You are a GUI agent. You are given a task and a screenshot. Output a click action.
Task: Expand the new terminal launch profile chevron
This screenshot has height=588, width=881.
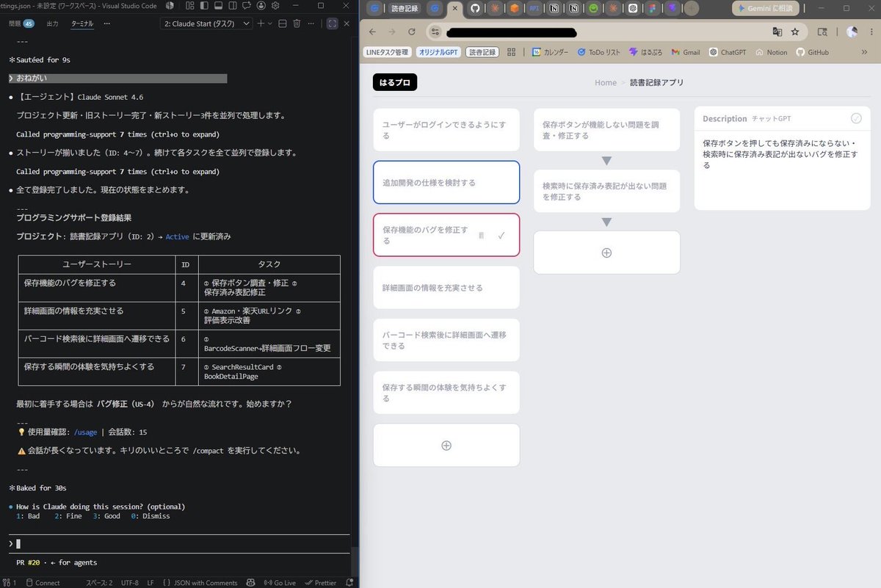click(270, 23)
